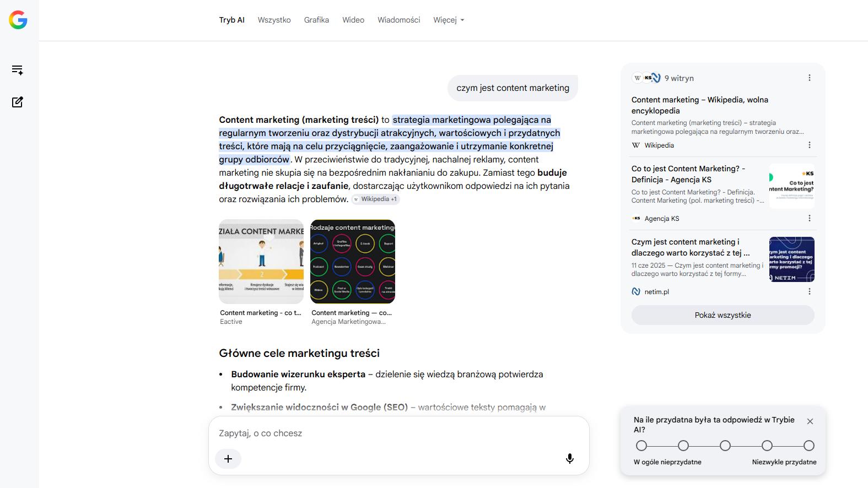This screenshot has height=488, width=868.
Task: Click the 'Agencja KS' source name label
Action: (x=662, y=219)
